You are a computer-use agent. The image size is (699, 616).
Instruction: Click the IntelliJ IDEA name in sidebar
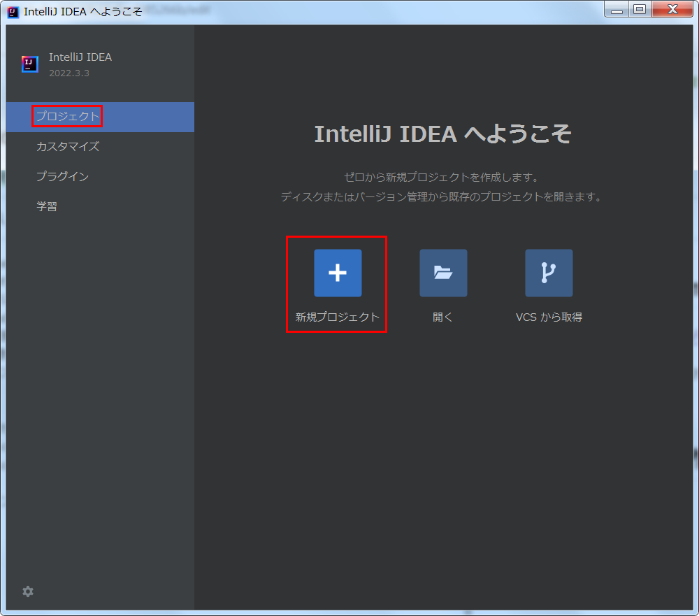click(x=80, y=57)
